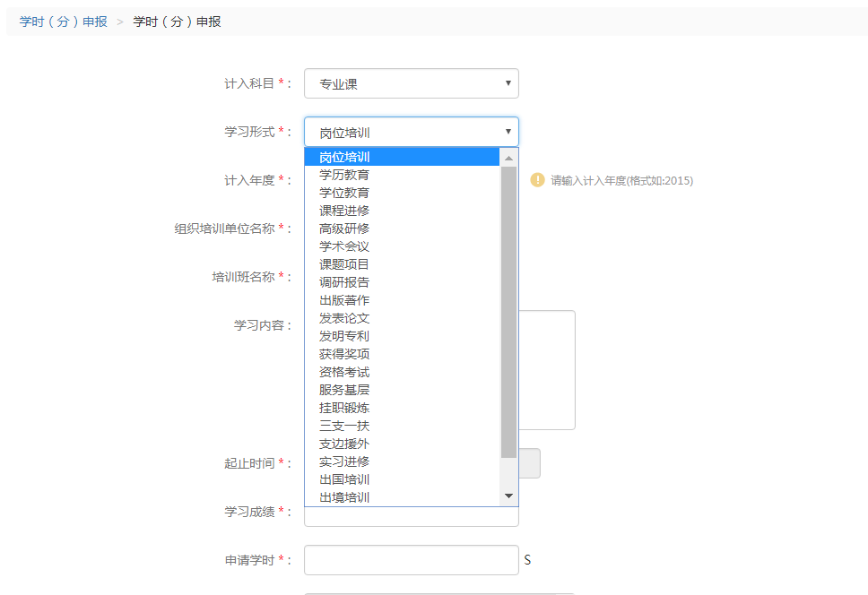Pick 高级研修 from the dropdown options
Screen dimensions: 868x595
pyautogui.click(x=344, y=229)
